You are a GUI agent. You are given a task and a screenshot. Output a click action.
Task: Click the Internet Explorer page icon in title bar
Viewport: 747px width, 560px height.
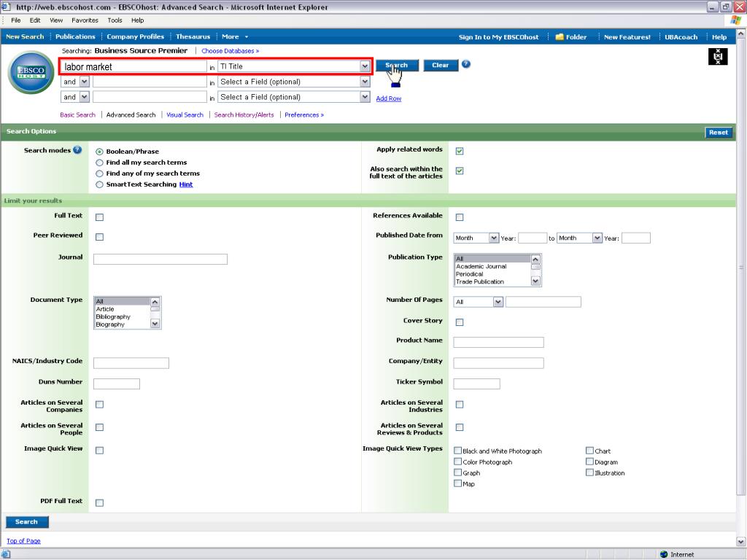6,7
